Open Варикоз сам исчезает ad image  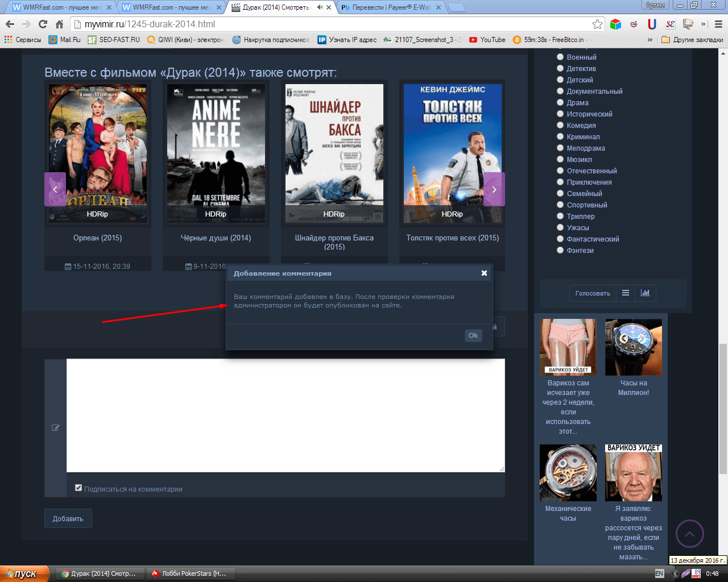pyautogui.click(x=568, y=347)
